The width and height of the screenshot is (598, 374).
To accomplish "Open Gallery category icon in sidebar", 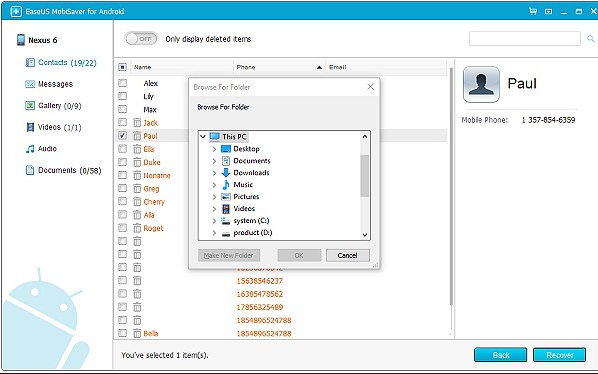I will (x=30, y=106).
